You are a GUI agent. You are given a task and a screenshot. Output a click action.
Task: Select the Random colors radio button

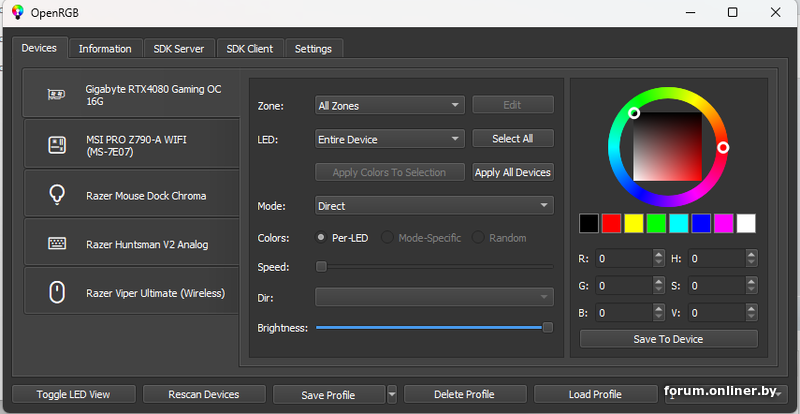tap(478, 238)
